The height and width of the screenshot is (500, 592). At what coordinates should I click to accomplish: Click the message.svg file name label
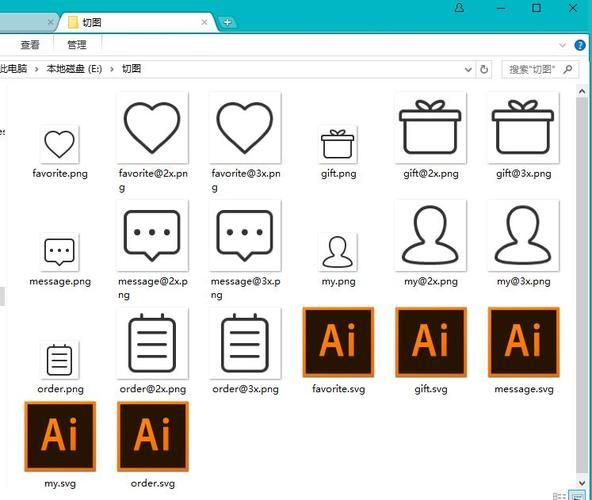click(x=524, y=389)
